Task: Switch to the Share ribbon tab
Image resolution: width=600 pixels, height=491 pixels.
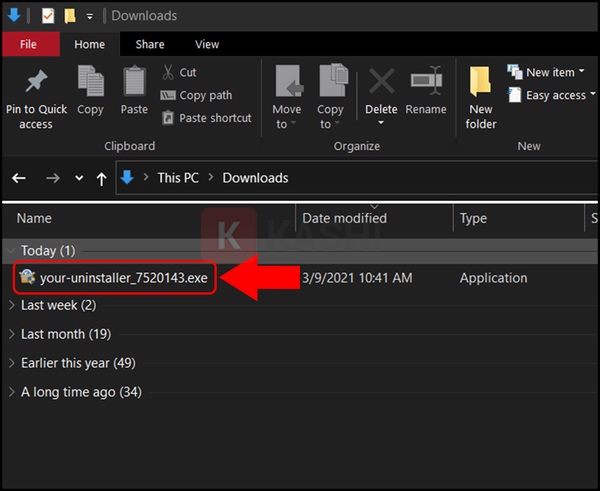Action: pos(150,44)
